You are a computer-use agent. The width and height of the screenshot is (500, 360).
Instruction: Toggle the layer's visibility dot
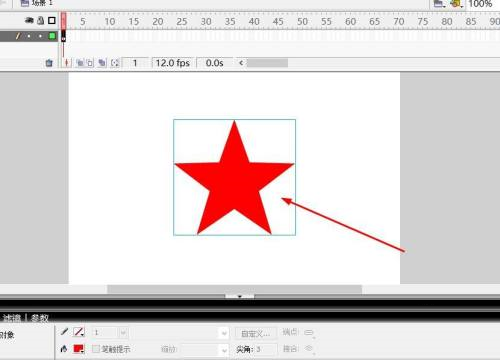point(29,36)
